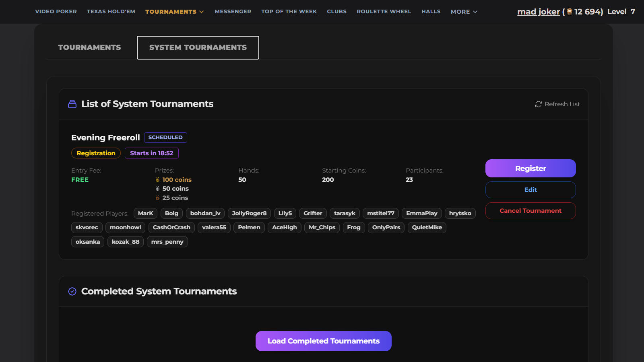Viewport: 644px width, 362px height.
Task: Select registered player EmmaPlay
Action: (422, 213)
